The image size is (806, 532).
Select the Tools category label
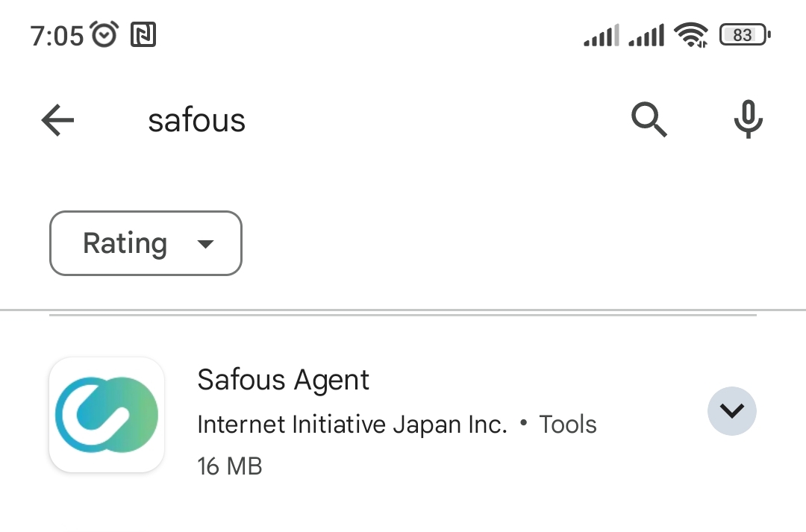coord(568,425)
